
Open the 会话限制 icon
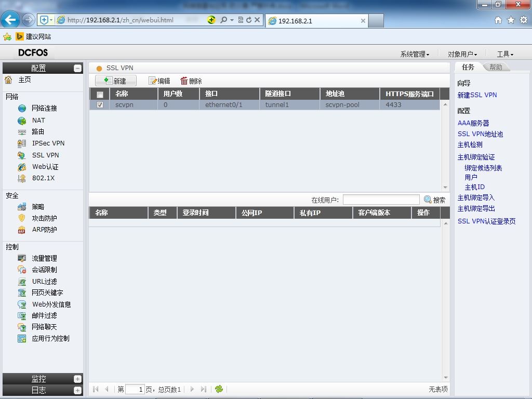pyautogui.click(x=22, y=270)
